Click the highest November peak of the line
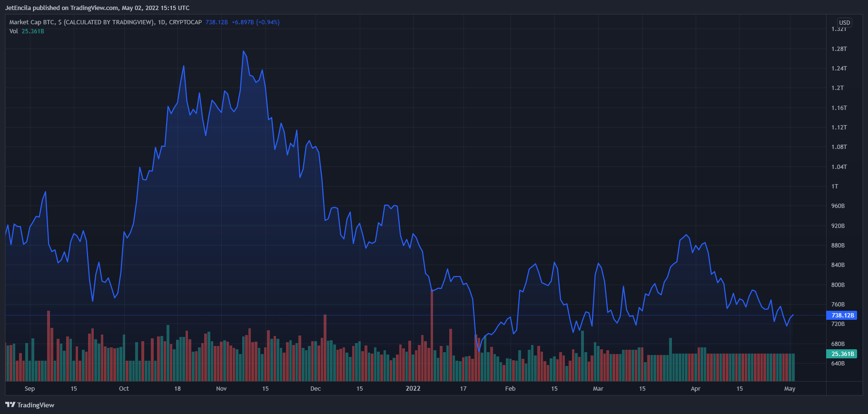This screenshot has width=868, height=414. coord(244,51)
